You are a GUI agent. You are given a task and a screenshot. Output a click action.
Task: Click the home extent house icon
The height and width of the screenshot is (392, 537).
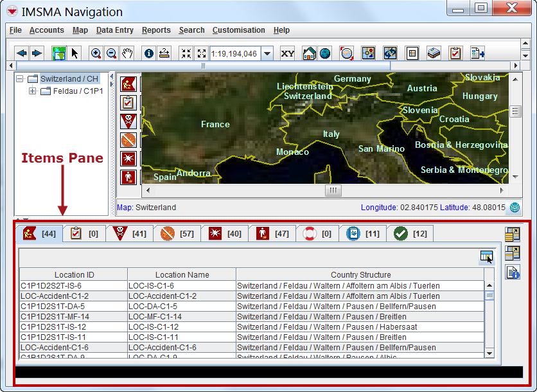(309, 53)
